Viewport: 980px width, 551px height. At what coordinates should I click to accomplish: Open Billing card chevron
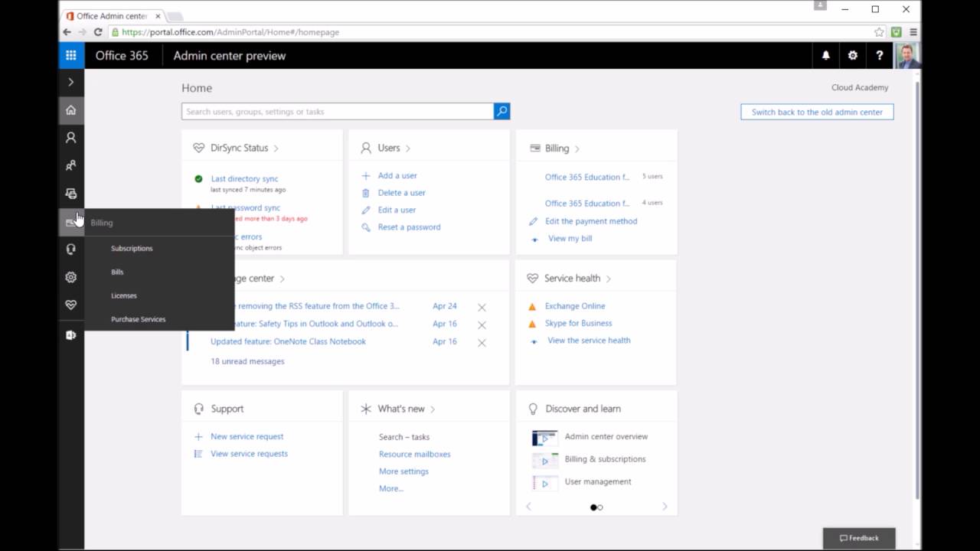pyautogui.click(x=577, y=148)
